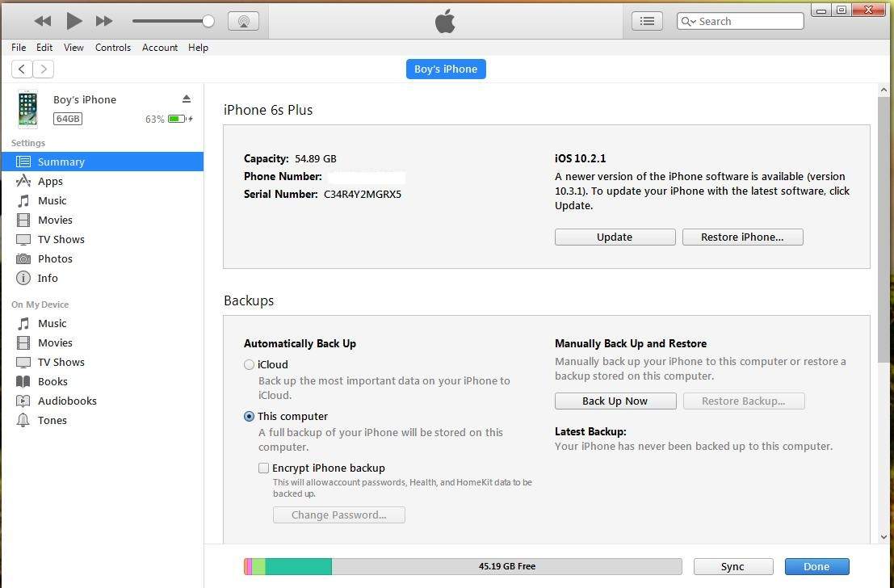Image resolution: width=894 pixels, height=588 pixels.
Task: Click the blue Done button
Action: pos(817,566)
